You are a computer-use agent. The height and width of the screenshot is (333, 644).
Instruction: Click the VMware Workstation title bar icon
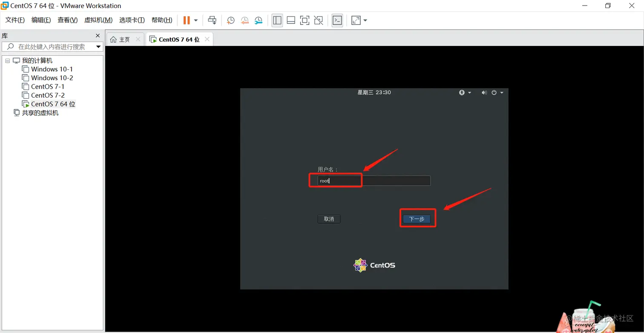pyautogui.click(x=5, y=6)
